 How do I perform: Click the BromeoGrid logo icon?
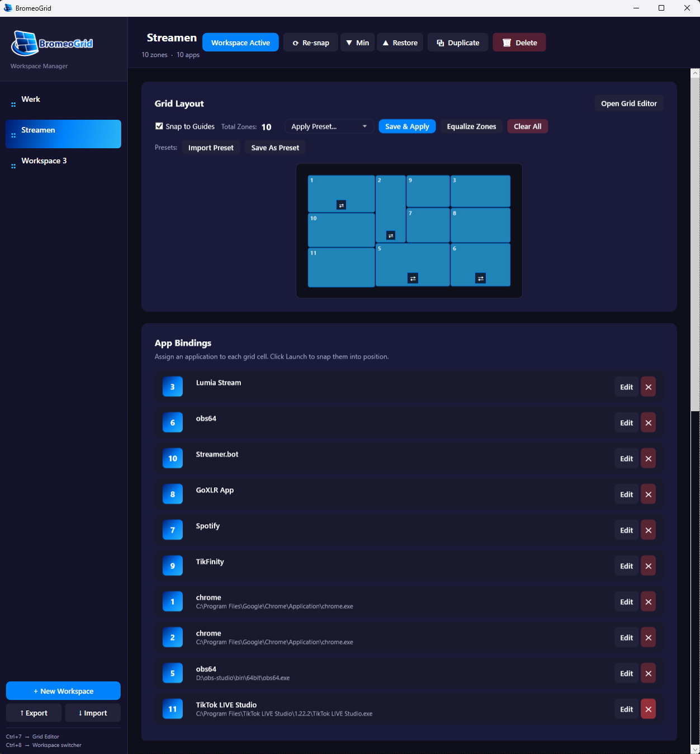[x=23, y=44]
